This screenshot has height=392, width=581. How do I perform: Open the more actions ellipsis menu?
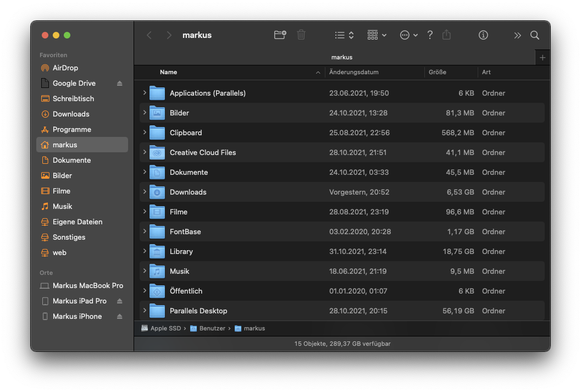coord(408,35)
